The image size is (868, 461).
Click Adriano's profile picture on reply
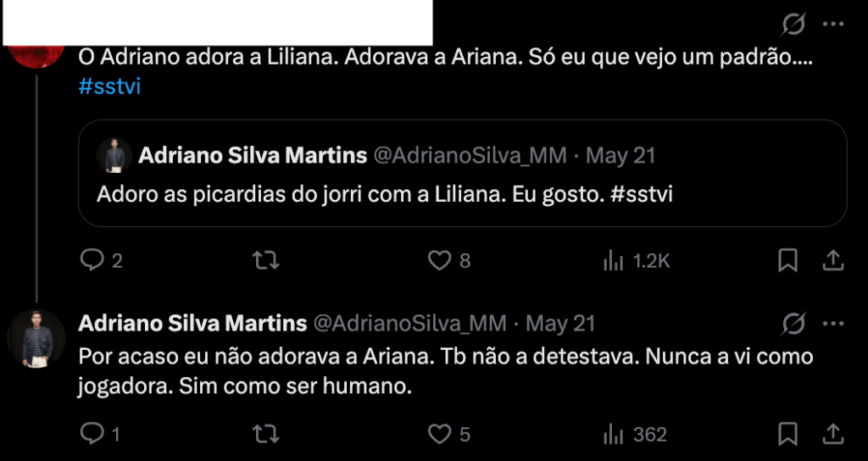coord(36,339)
